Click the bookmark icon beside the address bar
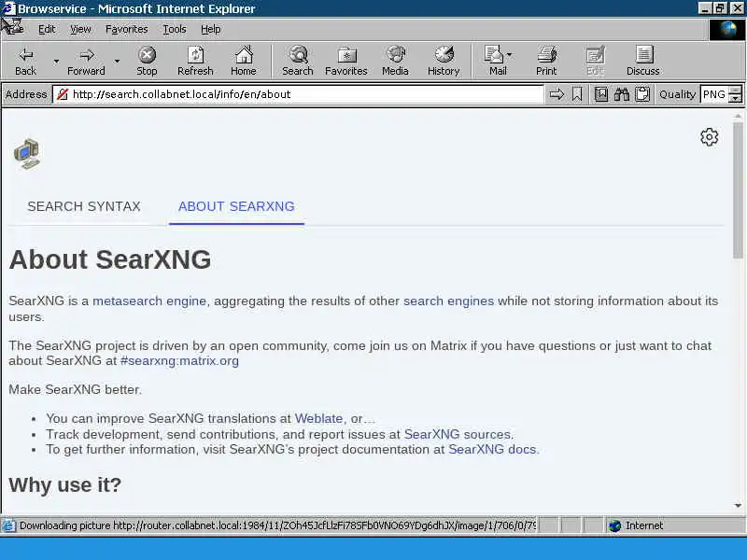 tap(577, 94)
